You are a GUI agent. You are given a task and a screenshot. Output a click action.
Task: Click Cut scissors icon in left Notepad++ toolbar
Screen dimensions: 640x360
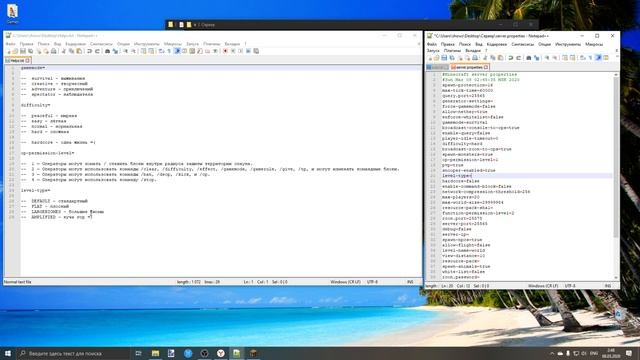64,51
